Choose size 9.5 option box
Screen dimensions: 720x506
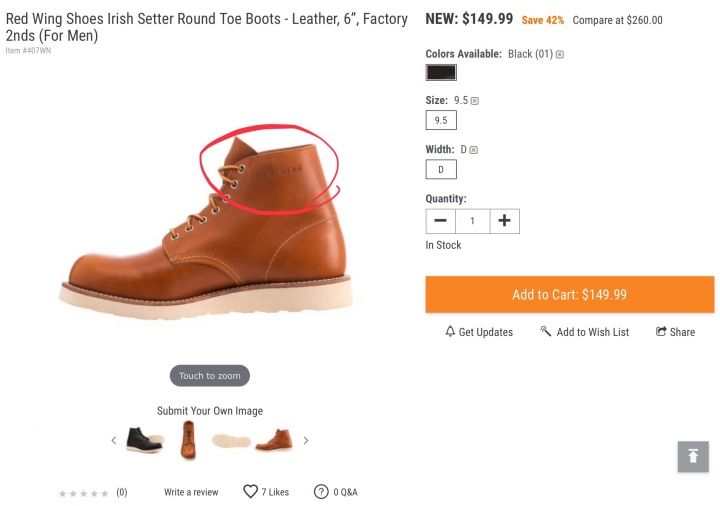pos(441,120)
